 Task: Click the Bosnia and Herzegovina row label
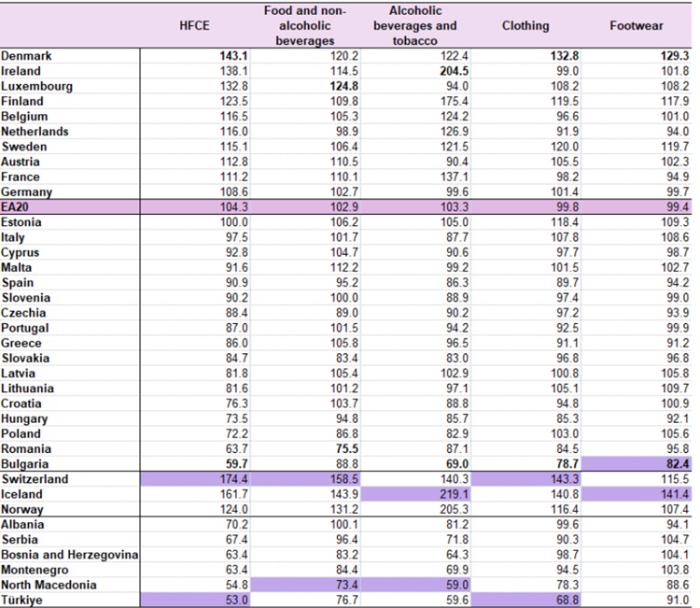pos(70,555)
